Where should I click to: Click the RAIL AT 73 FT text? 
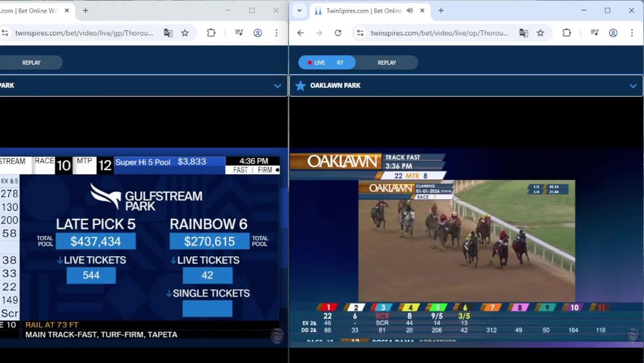point(51,325)
